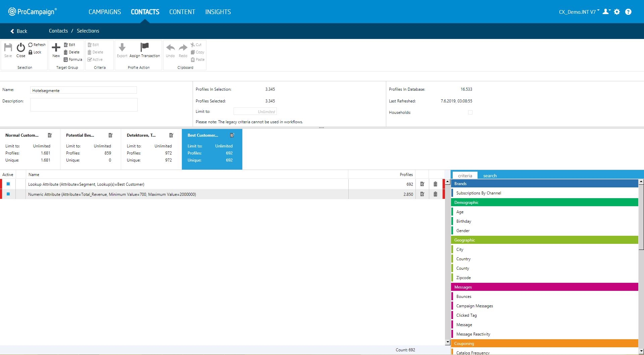The height and width of the screenshot is (355, 644).
Task: Toggle Active checkbox for Lookup Attribute row
Action: point(8,184)
